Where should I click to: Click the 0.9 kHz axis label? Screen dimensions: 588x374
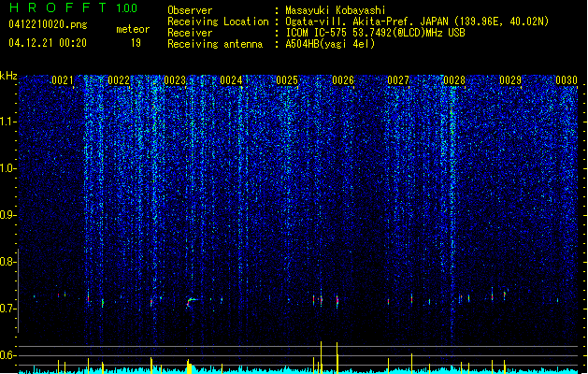pyautogui.click(x=8, y=215)
